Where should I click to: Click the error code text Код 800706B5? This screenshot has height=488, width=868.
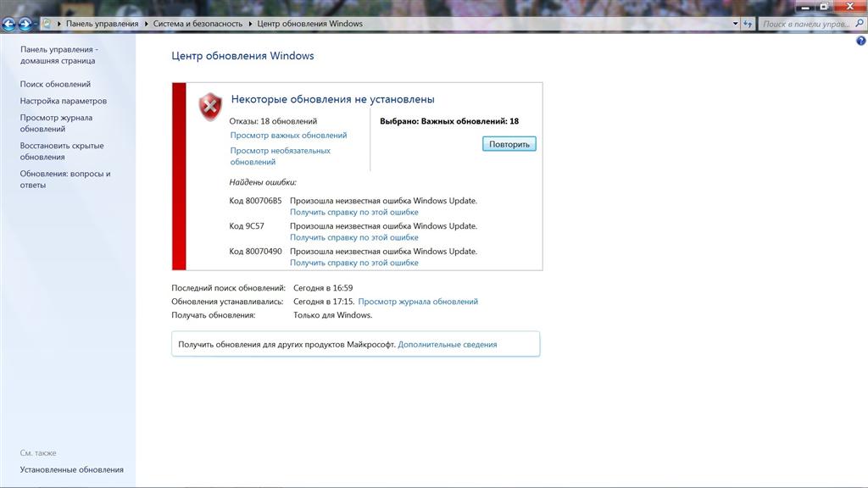click(255, 201)
